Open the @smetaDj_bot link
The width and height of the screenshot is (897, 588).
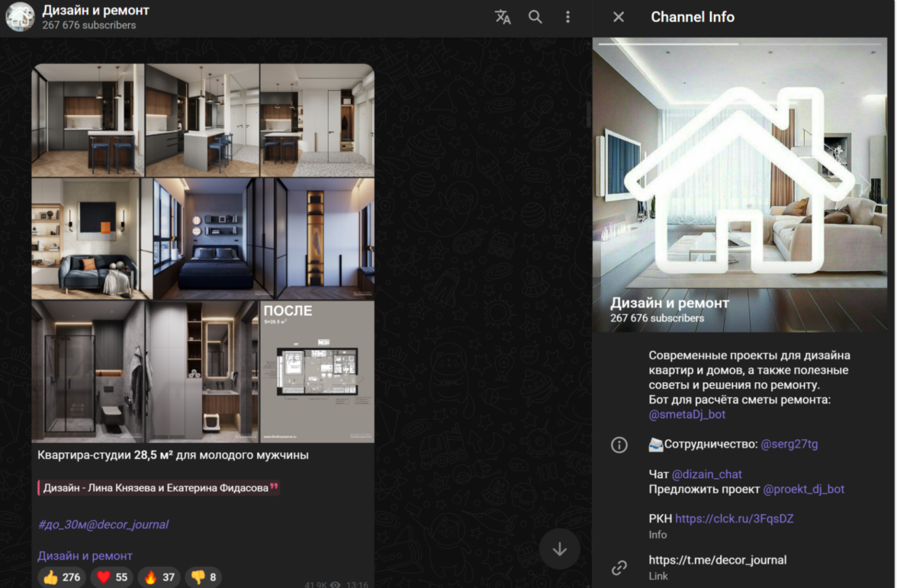pos(686,415)
